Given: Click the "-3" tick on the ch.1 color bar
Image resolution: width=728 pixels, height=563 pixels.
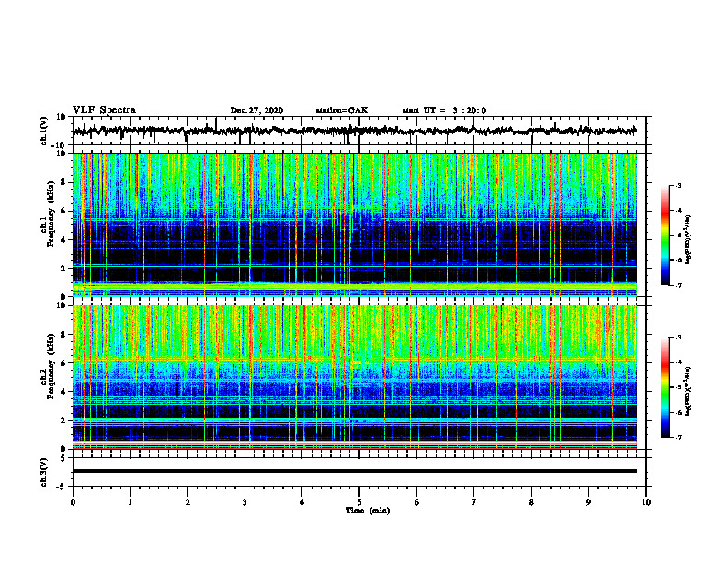Looking at the screenshot, I should click(x=677, y=186).
